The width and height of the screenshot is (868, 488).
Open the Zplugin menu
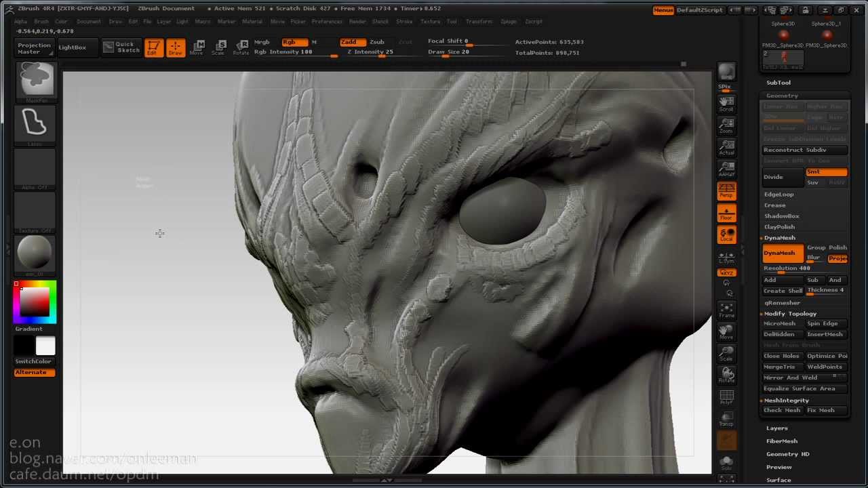[508, 22]
